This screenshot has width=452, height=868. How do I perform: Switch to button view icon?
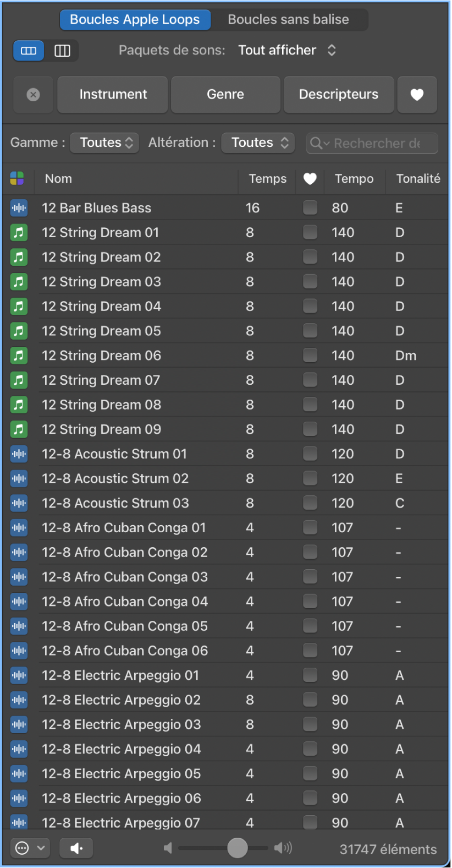click(x=29, y=51)
